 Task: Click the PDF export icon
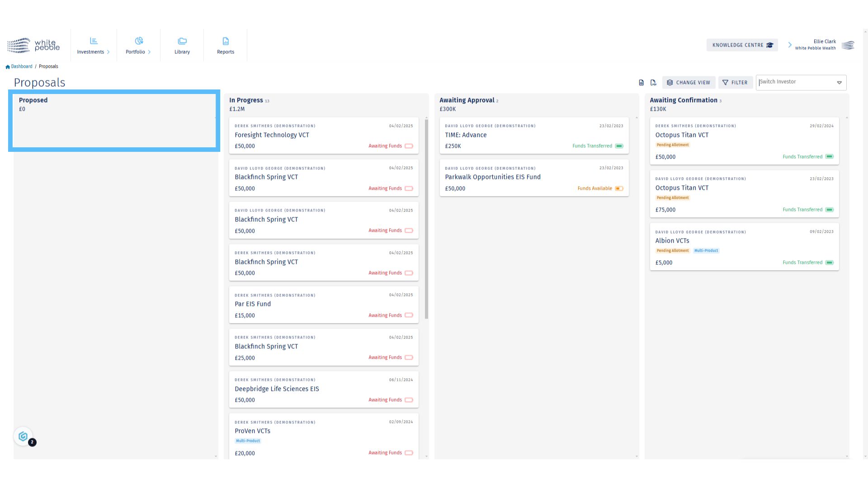pyautogui.click(x=653, y=82)
